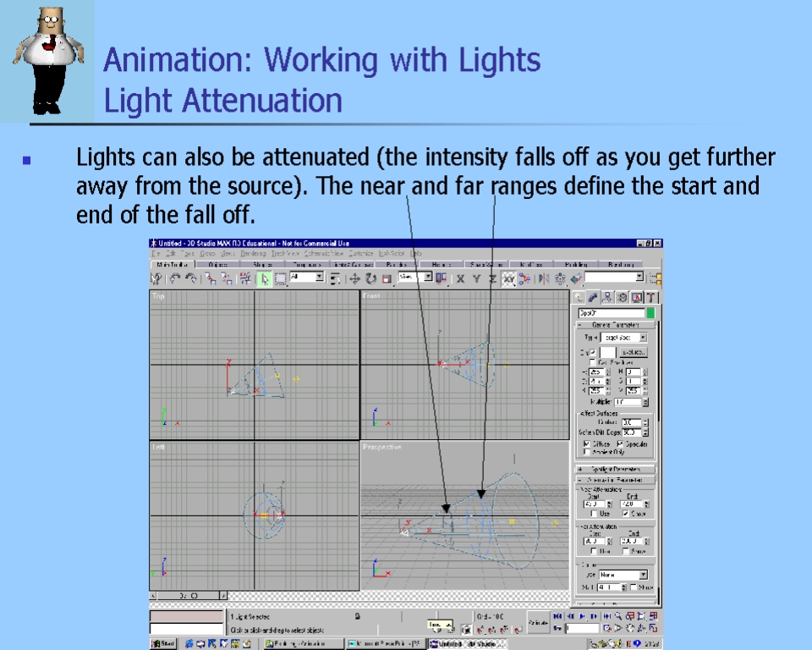Open the Modify command panel tab
The height and width of the screenshot is (650, 812).
(593, 298)
